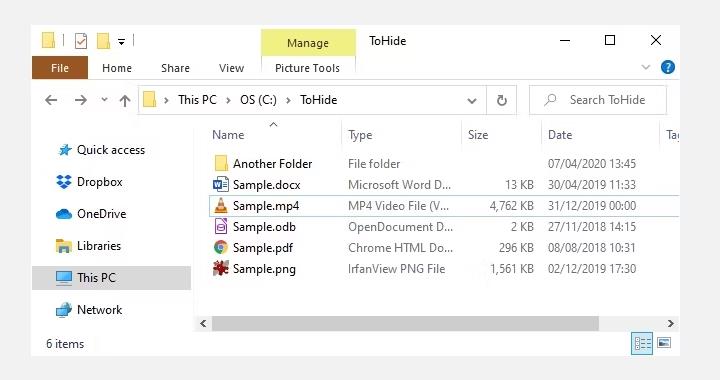
Task: Switch to Details view in status bar
Action: point(642,343)
